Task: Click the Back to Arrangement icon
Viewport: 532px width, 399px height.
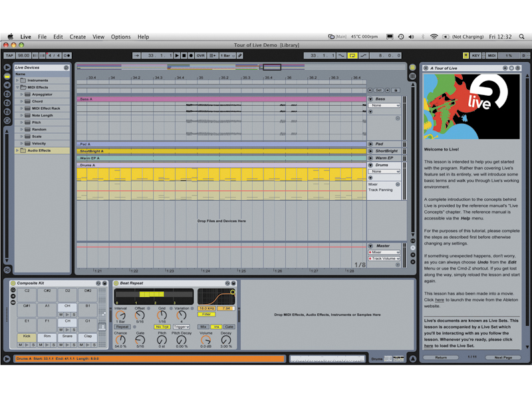Action: pyautogui.click(x=212, y=55)
